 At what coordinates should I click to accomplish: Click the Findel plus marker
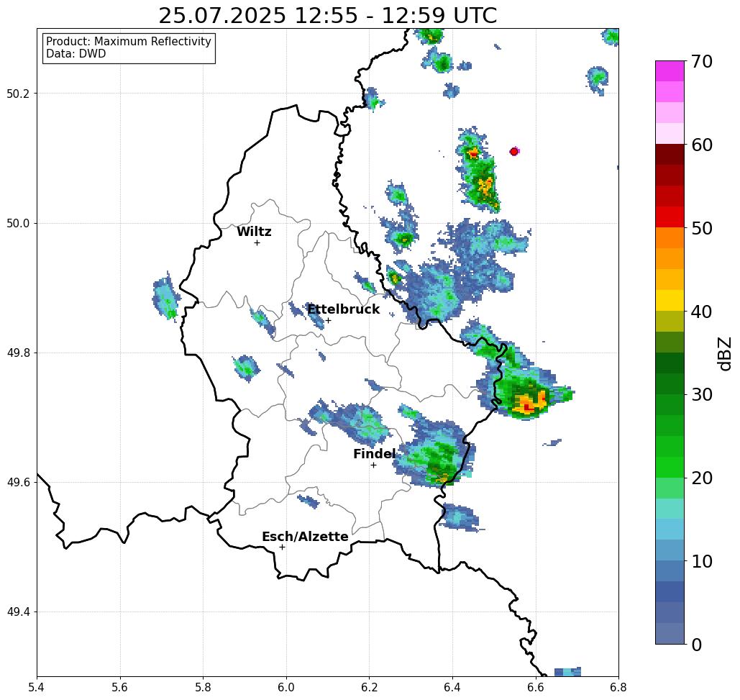point(373,465)
